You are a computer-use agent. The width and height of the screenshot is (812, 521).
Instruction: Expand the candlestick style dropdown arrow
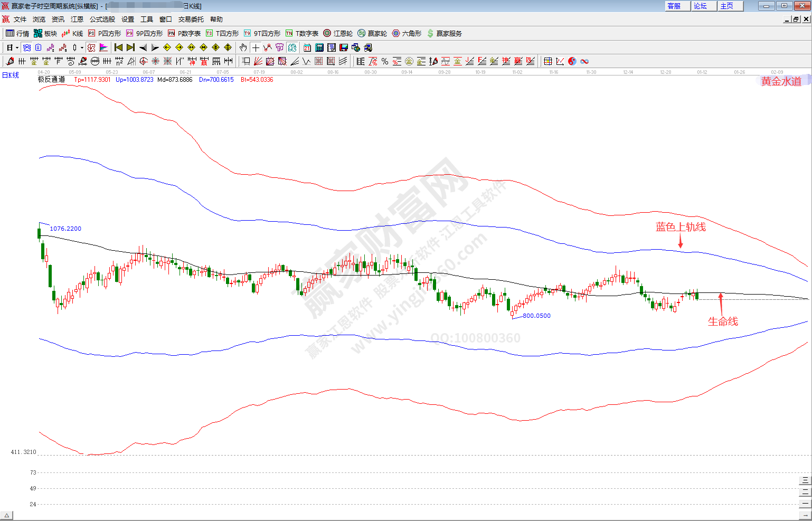tap(82, 48)
